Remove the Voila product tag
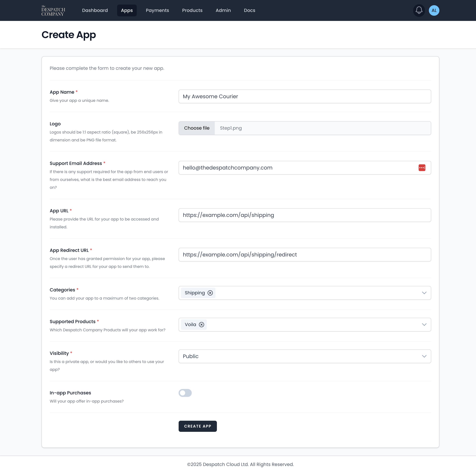476x473 pixels. tap(202, 325)
